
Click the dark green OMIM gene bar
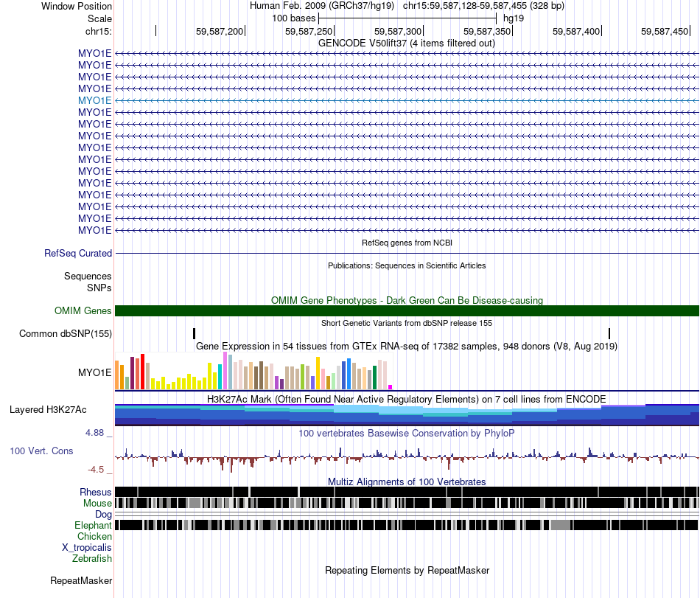pyautogui.click(x=407, y=311)
